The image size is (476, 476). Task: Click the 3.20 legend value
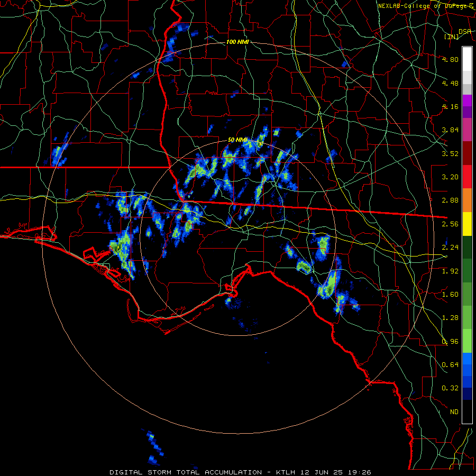point(450,177)
